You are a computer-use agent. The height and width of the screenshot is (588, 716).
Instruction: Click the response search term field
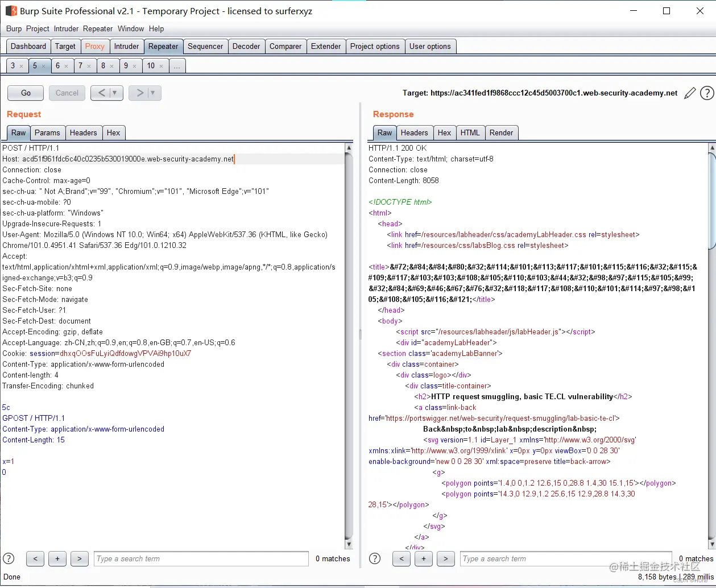(567, 558)
